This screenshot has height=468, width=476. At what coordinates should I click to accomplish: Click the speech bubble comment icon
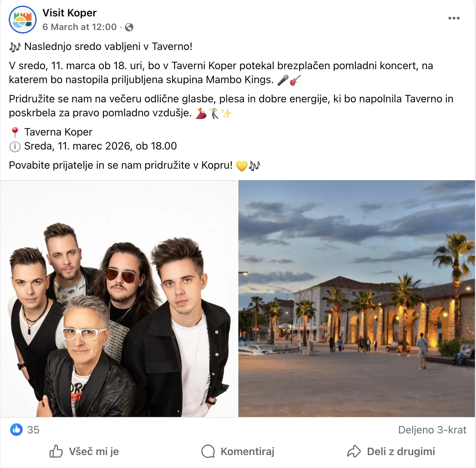coord(208,451)
